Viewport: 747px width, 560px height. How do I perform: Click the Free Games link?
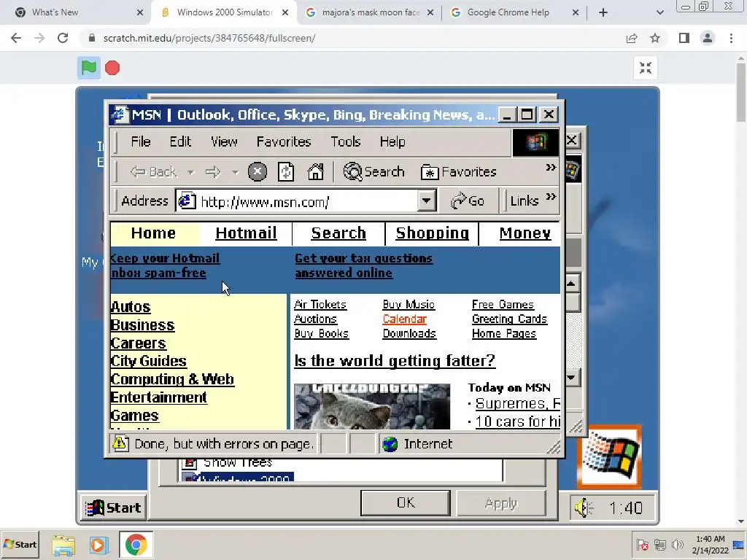tap(503, 305)
